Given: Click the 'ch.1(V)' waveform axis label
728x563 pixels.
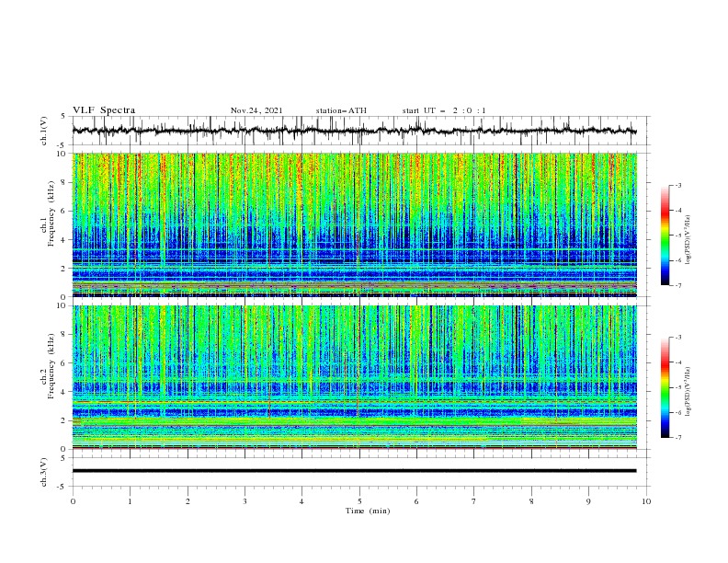Looking at the screenshot, I should pyautogui.click(x=44, y=131).
